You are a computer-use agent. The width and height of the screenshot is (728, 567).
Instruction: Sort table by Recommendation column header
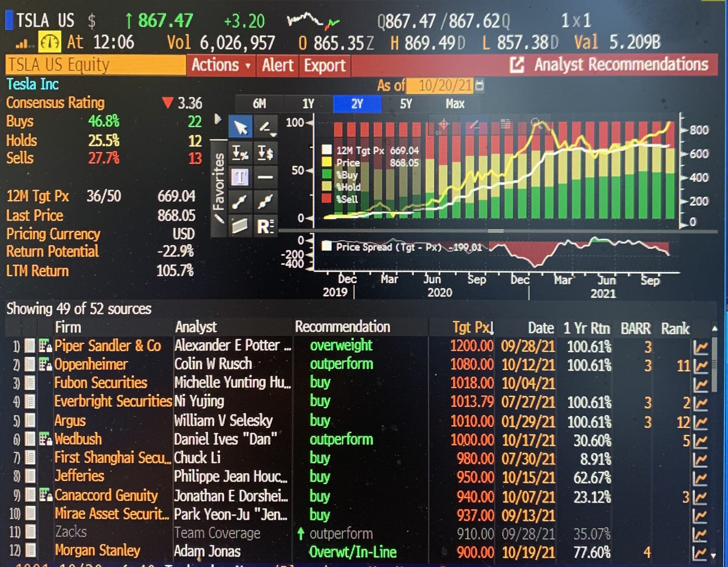343,327
